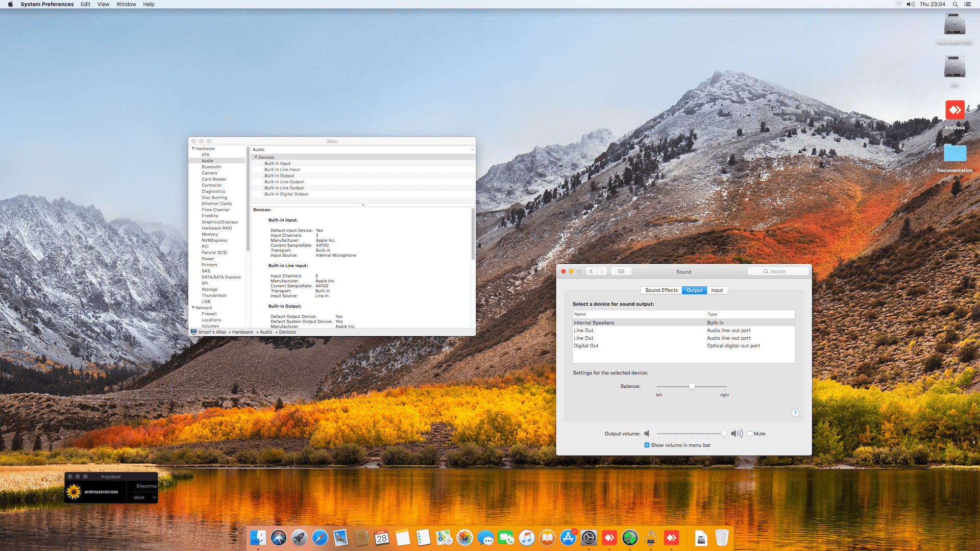Switch to the Input tab
This screenshot has height=551, width=980.
tap(717, 290)
